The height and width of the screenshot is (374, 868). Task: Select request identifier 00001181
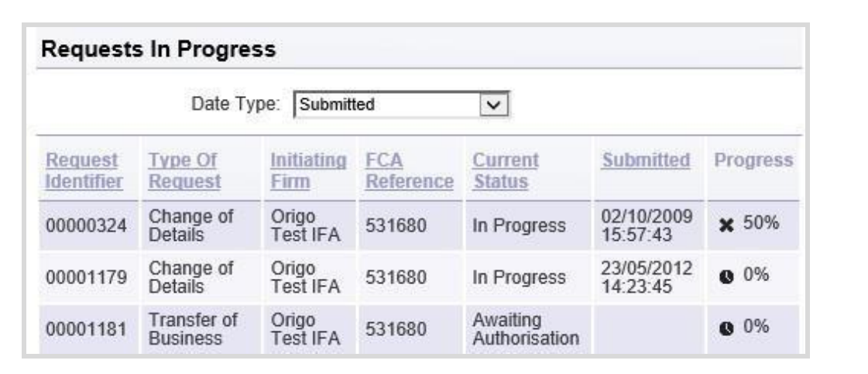point(86,329)
